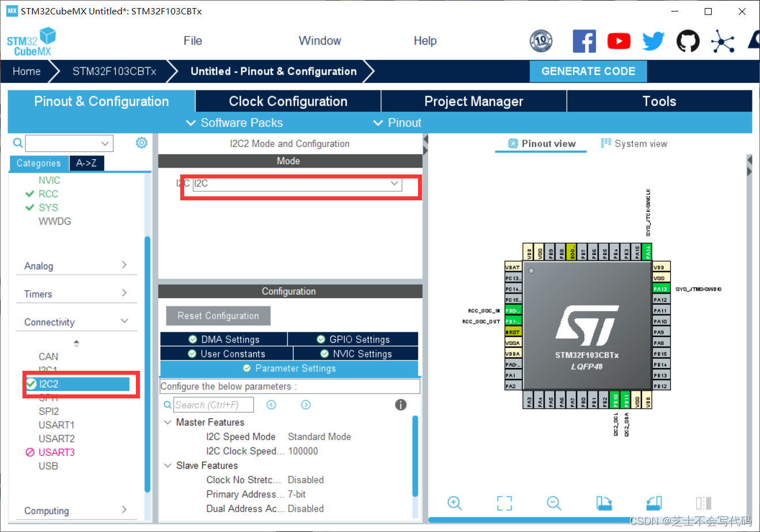Select the CAN peripheral
Image resolution: width=760 pixels, height=532 pixels.
point(48,356)
